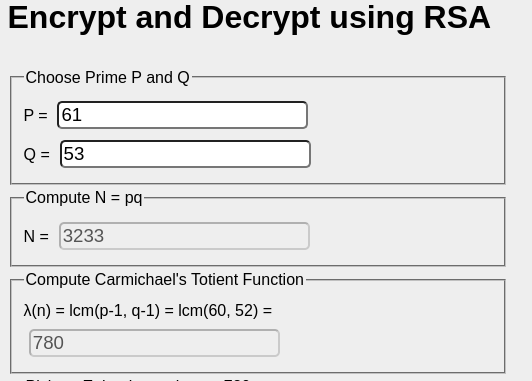The height and width of the screenshot is (381, 532).
Task: Click the word 'RSA' in the title
Action: [x=457, y=18]
